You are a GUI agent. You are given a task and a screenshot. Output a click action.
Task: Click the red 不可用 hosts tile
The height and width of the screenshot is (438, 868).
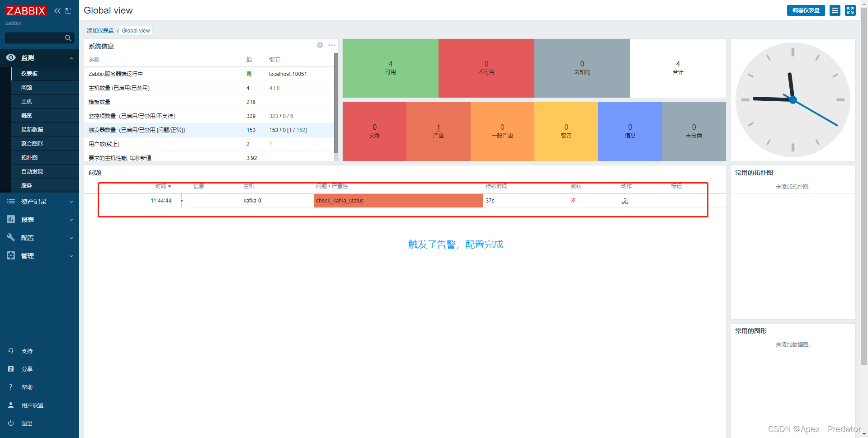(x=486, y=68)
